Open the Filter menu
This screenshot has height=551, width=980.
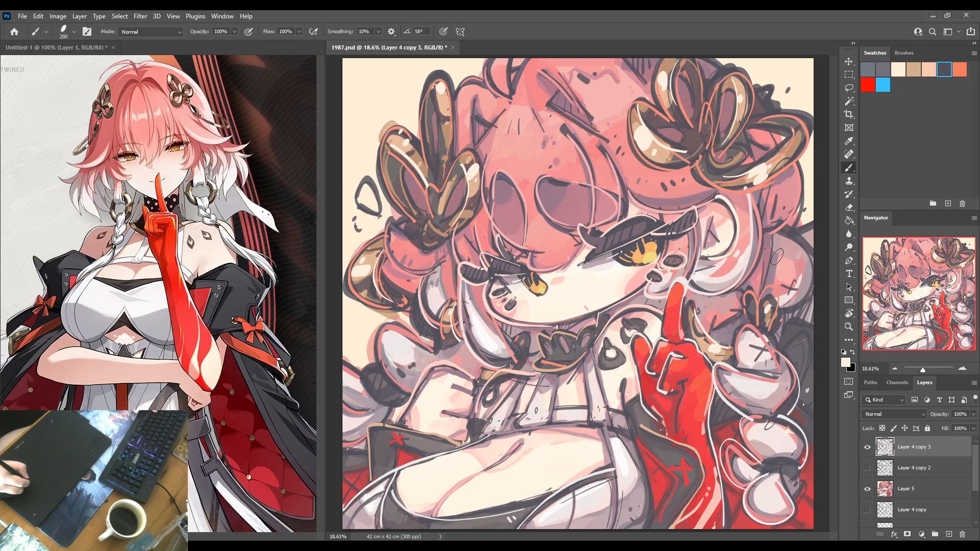pyautogui.click(x=140, y=16)
